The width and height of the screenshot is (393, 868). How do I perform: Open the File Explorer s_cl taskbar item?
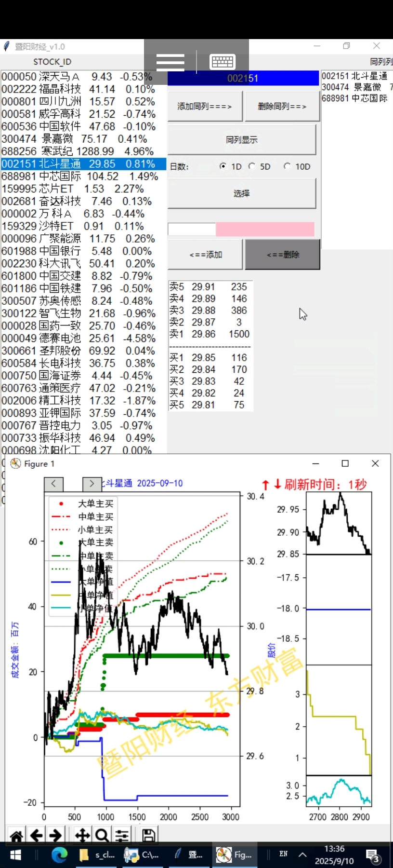(97, 855)
